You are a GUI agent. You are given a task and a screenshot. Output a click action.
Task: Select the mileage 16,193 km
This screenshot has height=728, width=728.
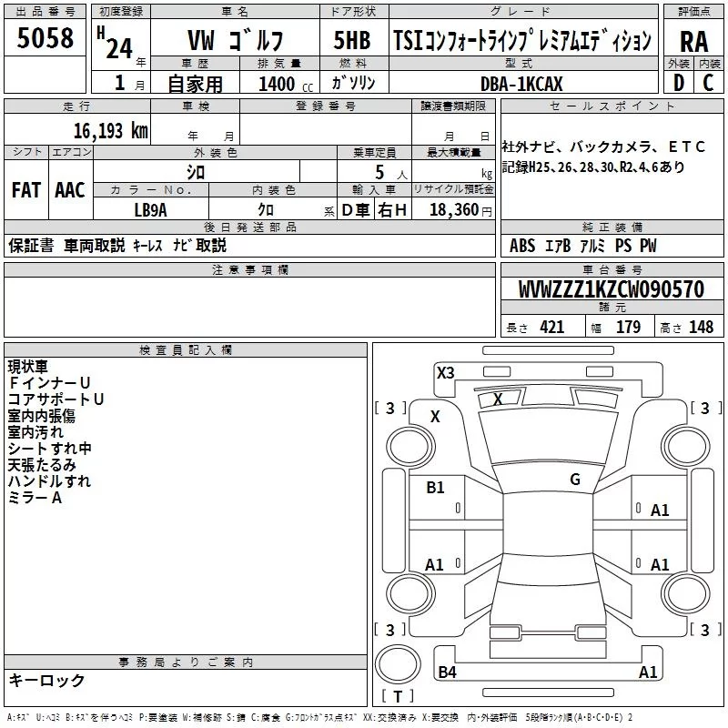pyautogui.click(x=110, y=131)
